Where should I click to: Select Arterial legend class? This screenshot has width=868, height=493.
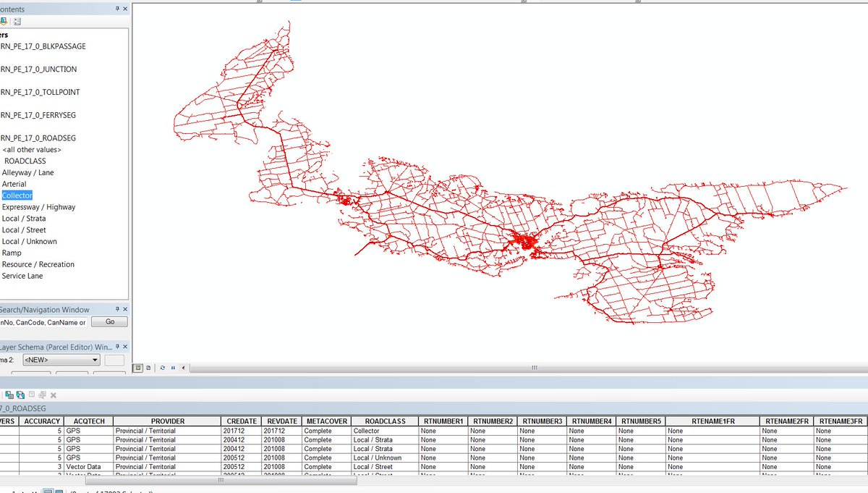point(14,185)
